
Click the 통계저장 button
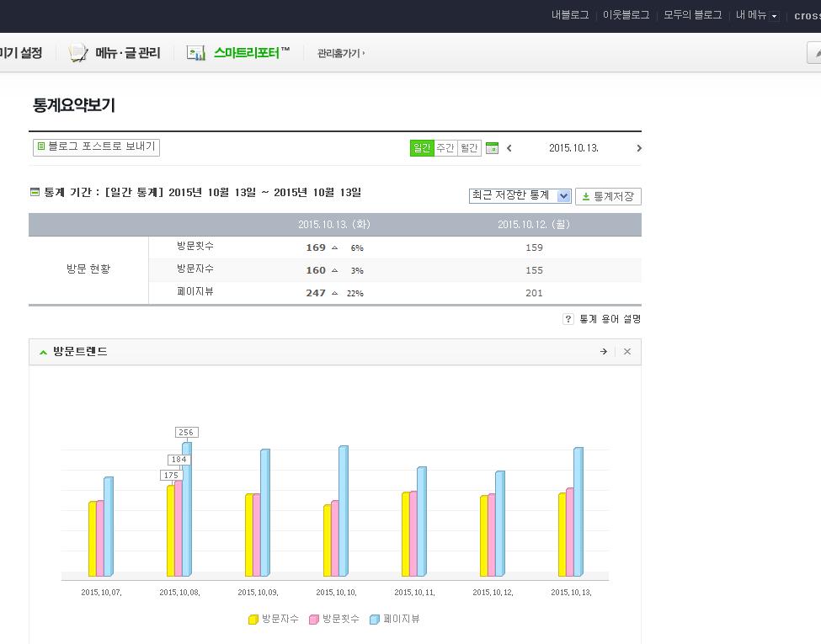coord(608,196)
